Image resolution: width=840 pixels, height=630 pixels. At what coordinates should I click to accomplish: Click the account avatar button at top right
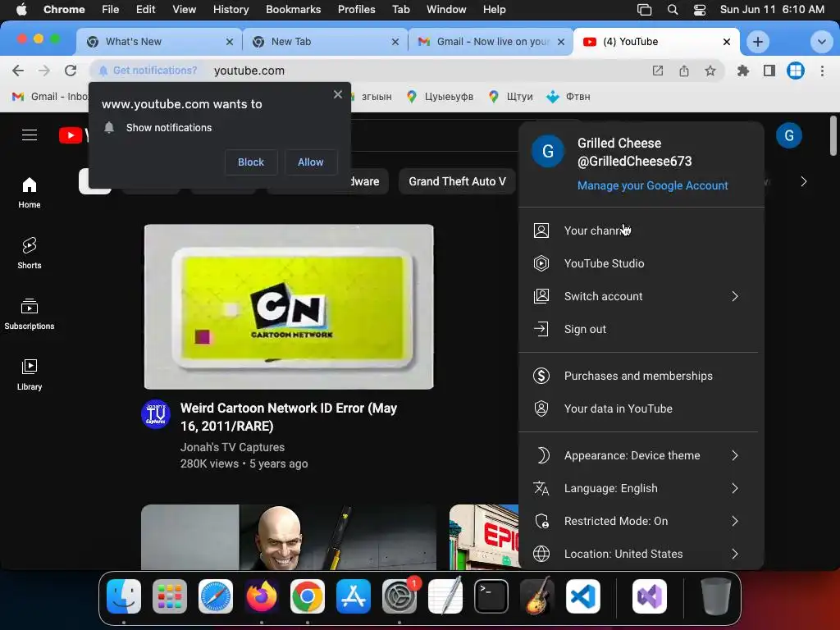[789, 135]
